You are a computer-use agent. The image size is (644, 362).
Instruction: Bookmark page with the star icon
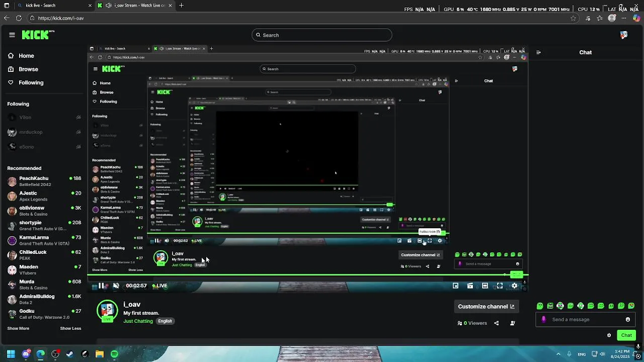pos(573,18)
